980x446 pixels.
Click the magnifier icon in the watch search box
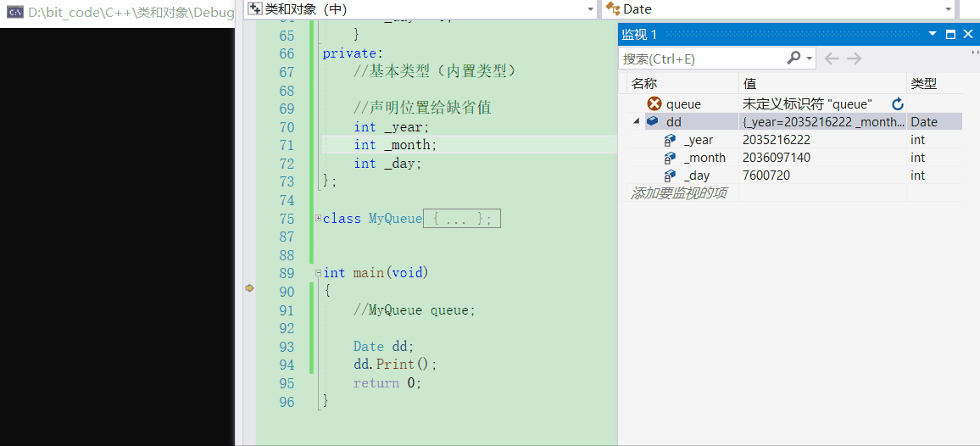pos(793,59)
